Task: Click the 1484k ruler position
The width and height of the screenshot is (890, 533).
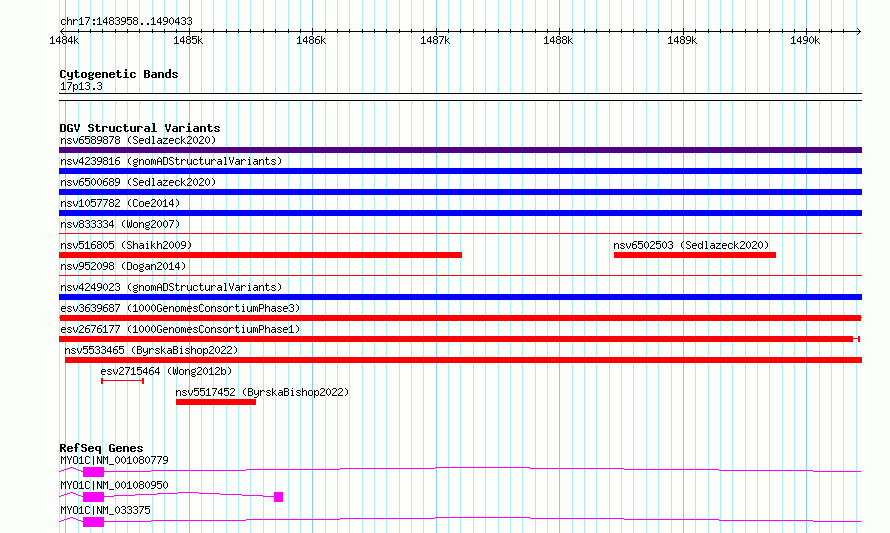Action: coord(64,40)
